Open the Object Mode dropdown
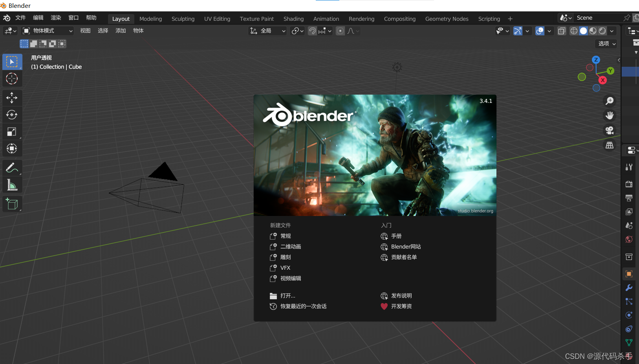 [47, 31]
